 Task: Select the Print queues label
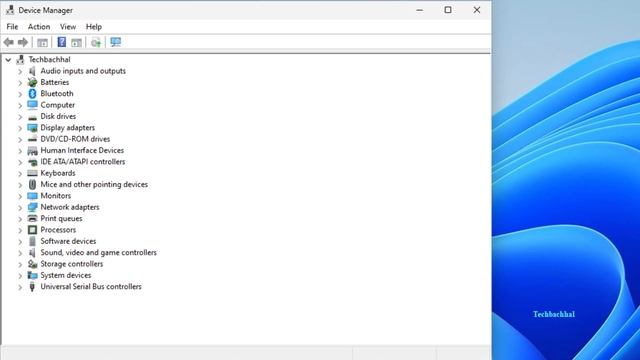(x=61, y=219)
